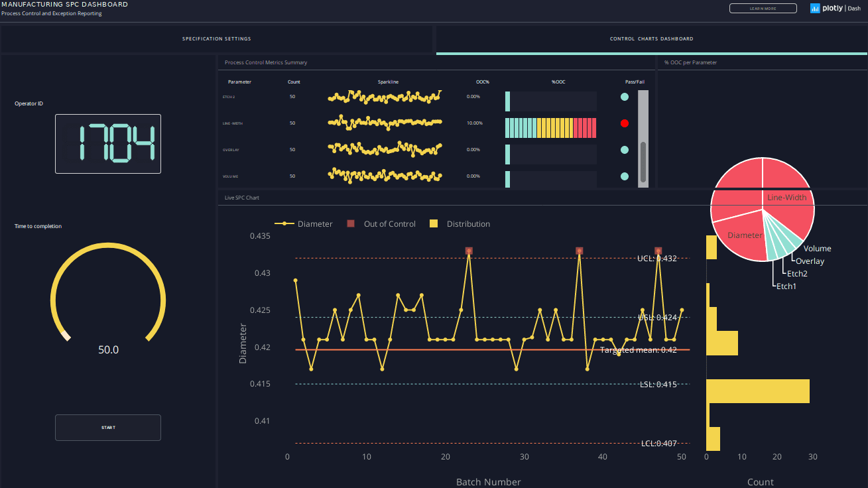Select the Etch2 parameter row label
Viewport: 868px width, 488px height.
[x=229, y=97]
